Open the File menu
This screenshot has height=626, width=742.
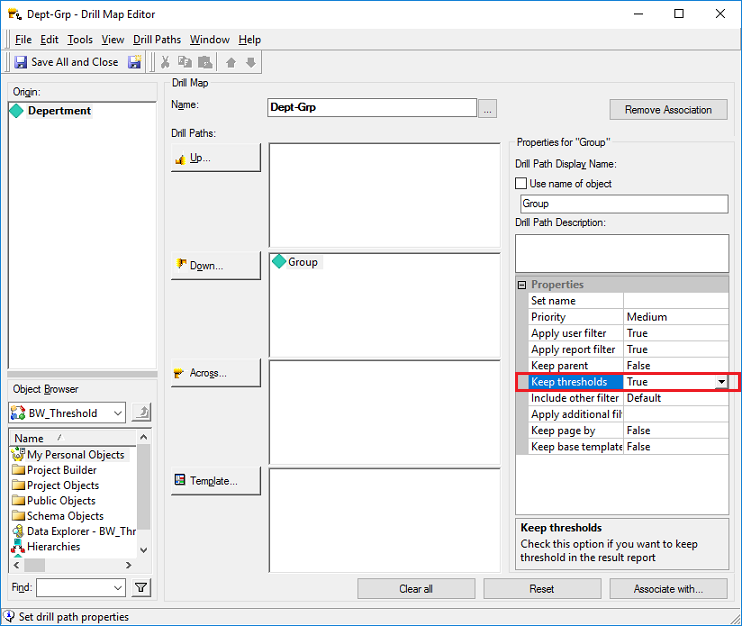pos(23,40)
